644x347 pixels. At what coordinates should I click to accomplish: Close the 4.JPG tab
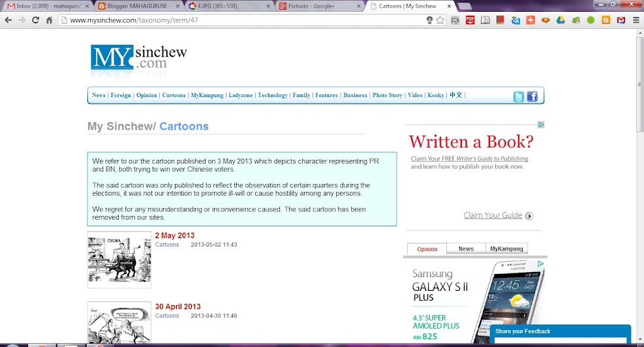tap(268, 6)
